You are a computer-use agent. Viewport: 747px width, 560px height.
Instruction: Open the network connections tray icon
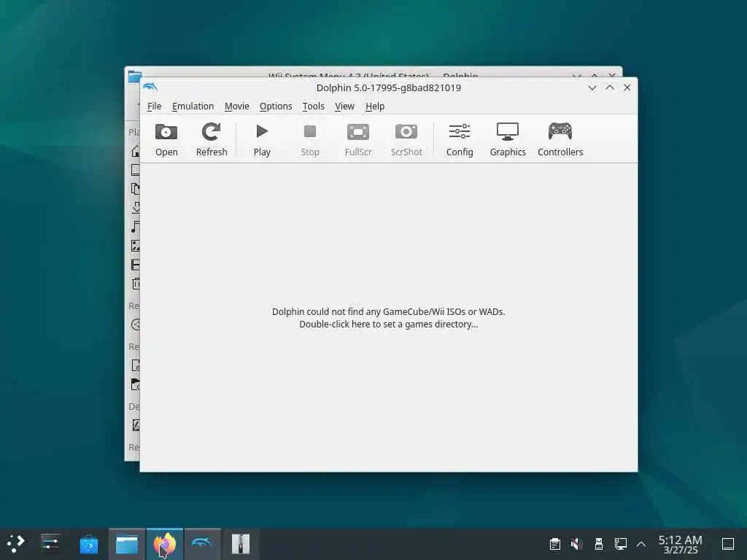(x=621, y=544)
